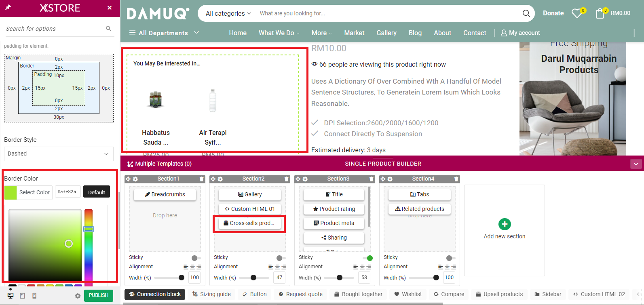Open the About menu item
644x305 pixels.
[x=442, y=33]
